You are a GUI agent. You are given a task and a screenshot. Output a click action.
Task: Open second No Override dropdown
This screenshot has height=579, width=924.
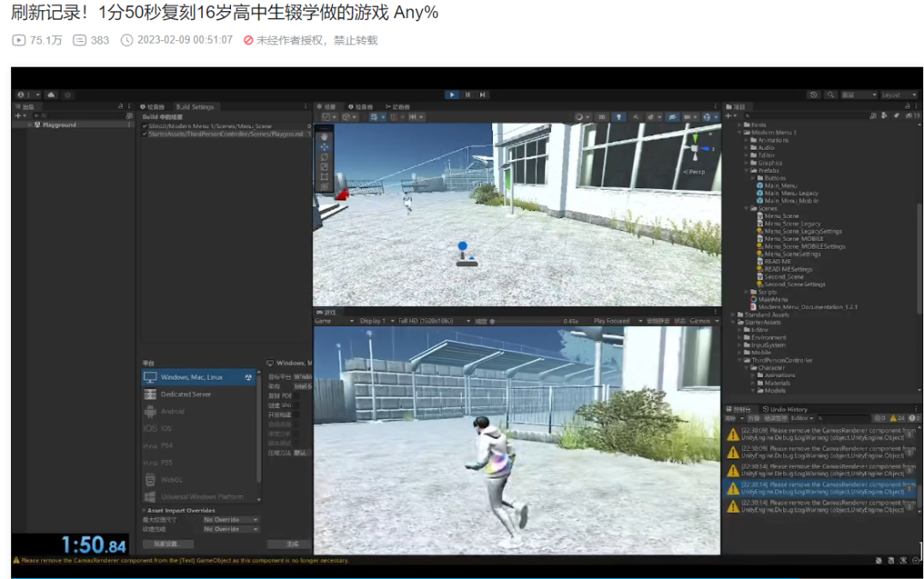[x=230, y=529]
